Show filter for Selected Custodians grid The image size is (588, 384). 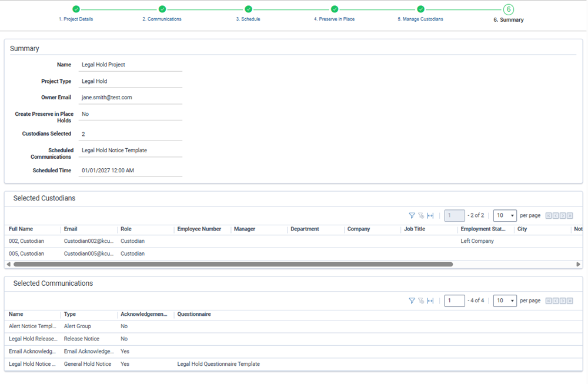pyautogui.click(x=412, y=216)
